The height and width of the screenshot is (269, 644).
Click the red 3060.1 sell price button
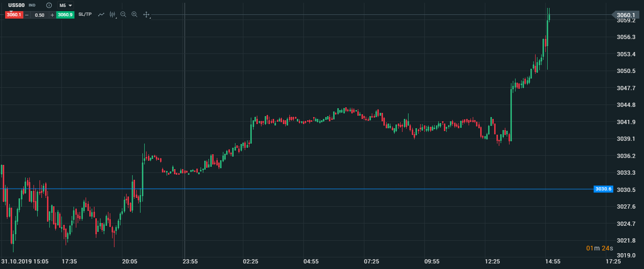[14, 15]
